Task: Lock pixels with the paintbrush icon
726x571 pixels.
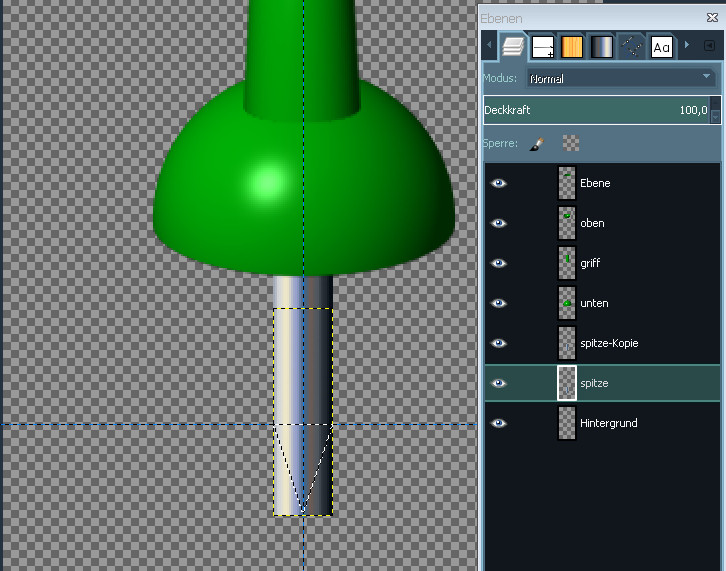Action: coord(536,144)
